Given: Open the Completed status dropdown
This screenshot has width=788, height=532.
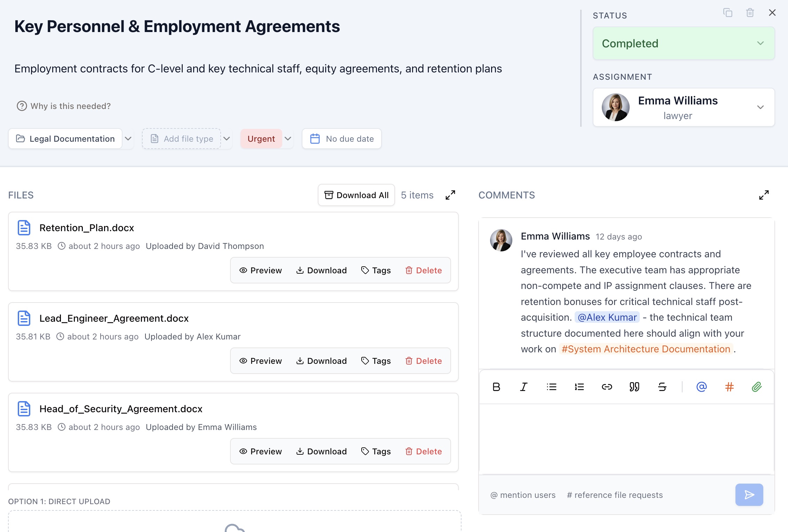Looking at the screenshot, I should click(684, 44).
